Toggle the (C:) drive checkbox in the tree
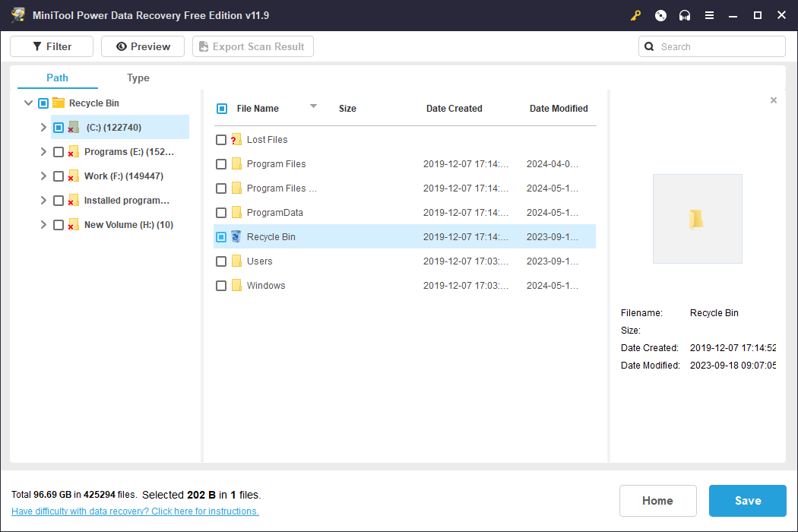This screenshot has height=532, width=798. (59, 127)
